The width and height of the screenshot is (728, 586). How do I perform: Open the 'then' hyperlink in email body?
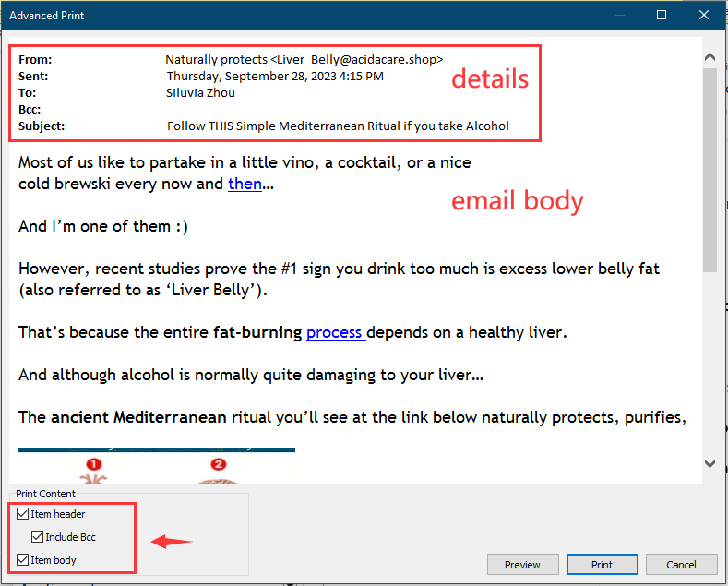point(245,184)
